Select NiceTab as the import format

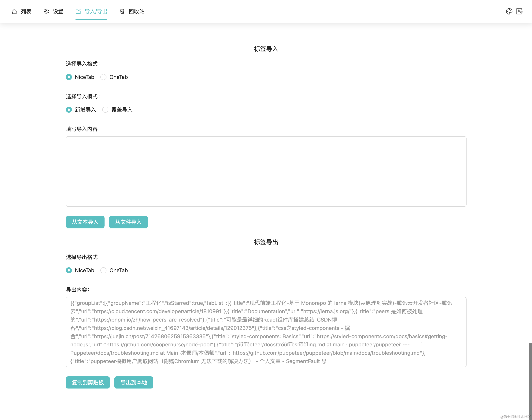coord(69,77)
